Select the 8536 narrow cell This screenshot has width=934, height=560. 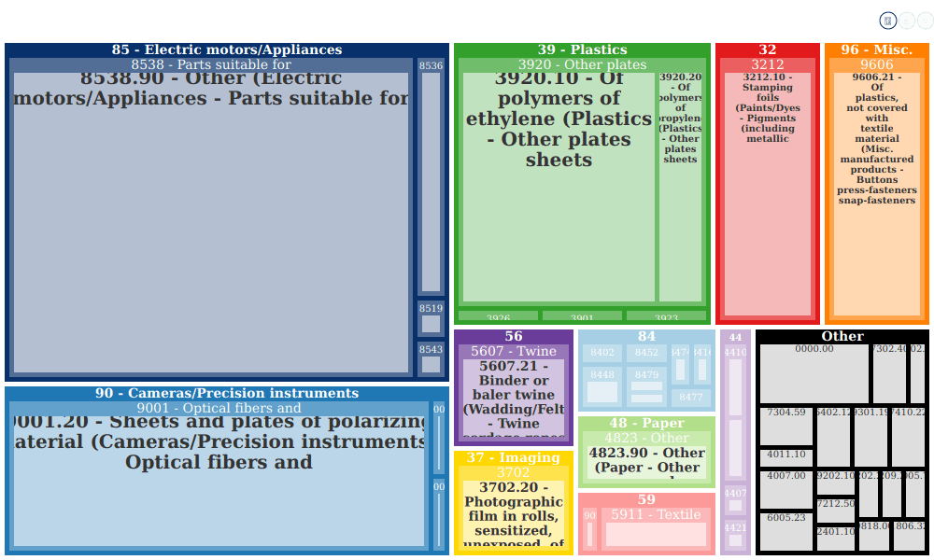pyautogui.click(x=431, y=176)
